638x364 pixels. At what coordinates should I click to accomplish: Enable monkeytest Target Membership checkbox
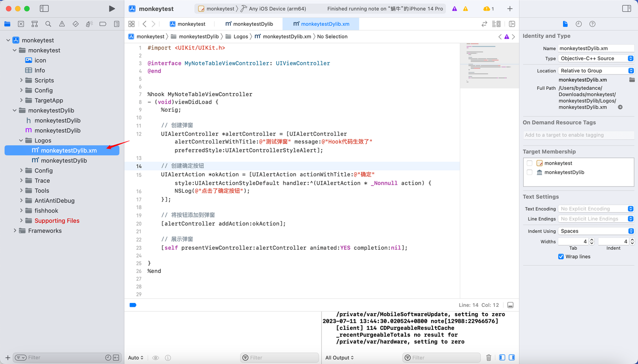click(x=530, y=163)
